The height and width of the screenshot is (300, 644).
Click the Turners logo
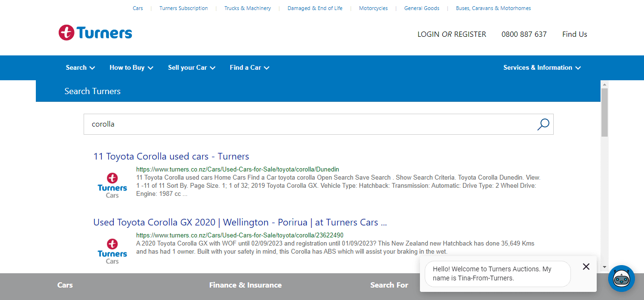(95, 32)
